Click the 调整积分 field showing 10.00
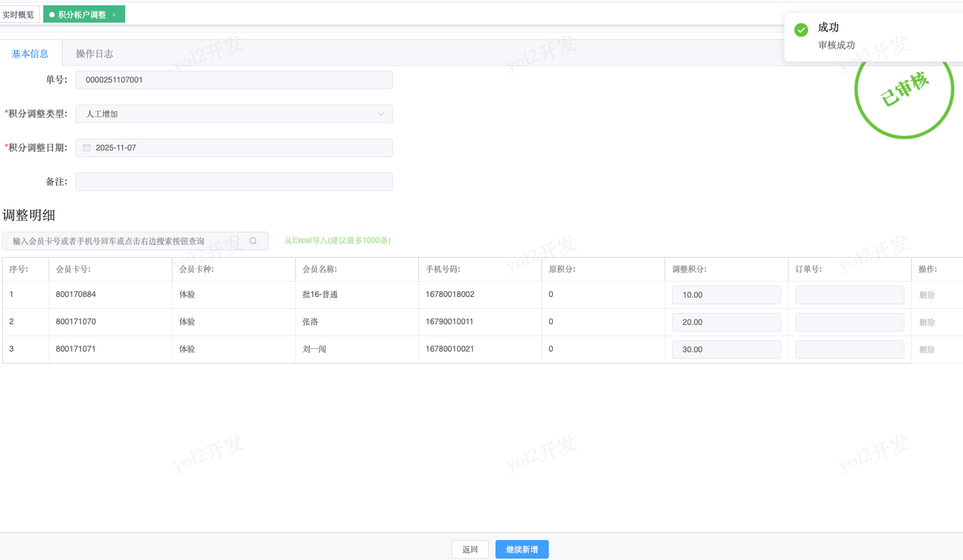Image resolution: width=963 pixels, height=560 pixels. coord(726,295)
